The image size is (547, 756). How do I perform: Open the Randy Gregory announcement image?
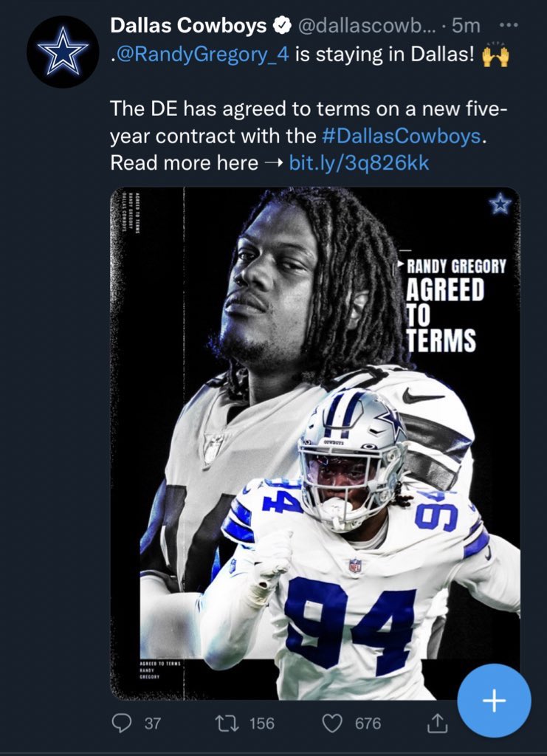coord(315,444)
